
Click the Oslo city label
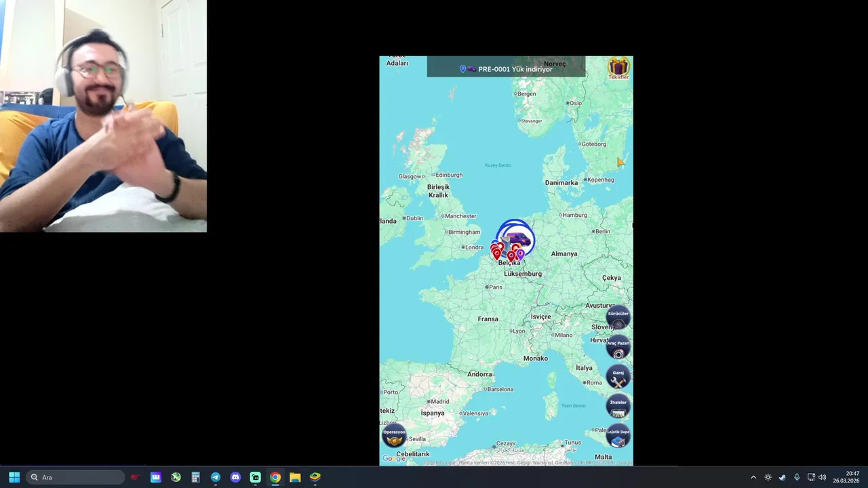[x=576, y=103]
